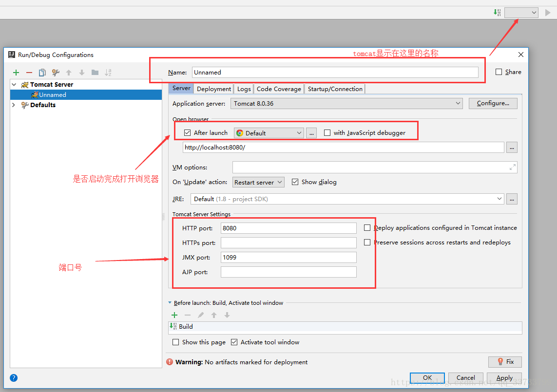Edit before-launch task pencil icon
557x392 pixels.
pyautogui.click(x=201, y=315)
